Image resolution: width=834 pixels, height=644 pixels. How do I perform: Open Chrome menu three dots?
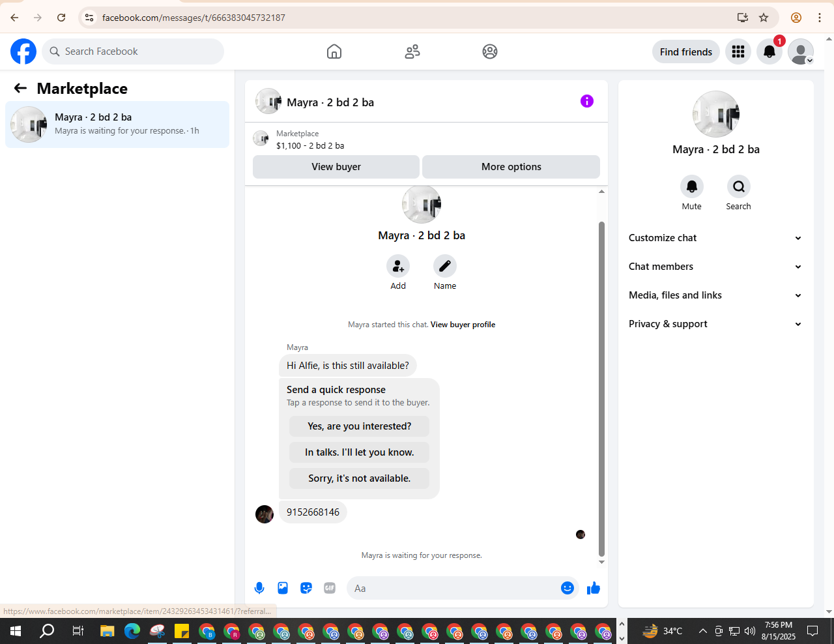tap(820, 18)
